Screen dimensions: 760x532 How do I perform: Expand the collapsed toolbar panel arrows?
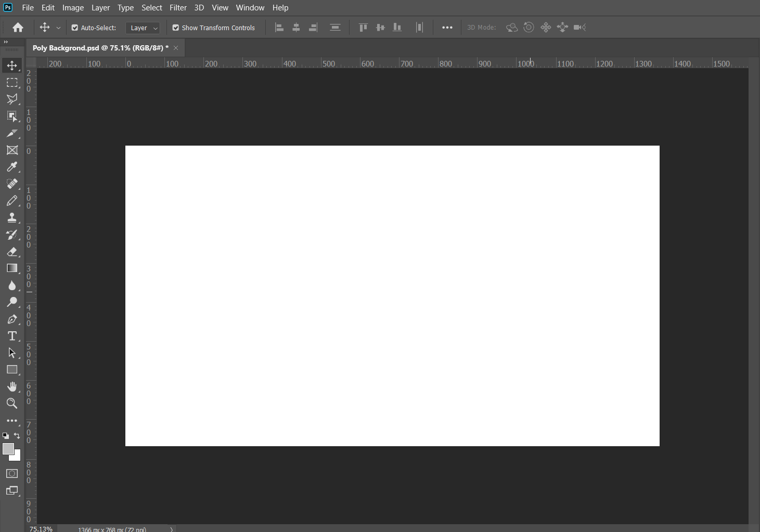(x=6, y=42)
